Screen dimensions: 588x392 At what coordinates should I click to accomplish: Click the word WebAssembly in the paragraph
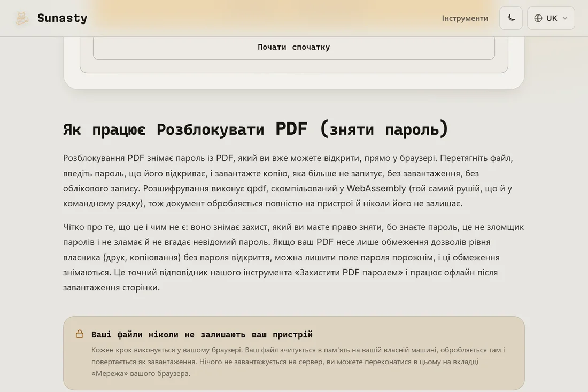point(376,188)
